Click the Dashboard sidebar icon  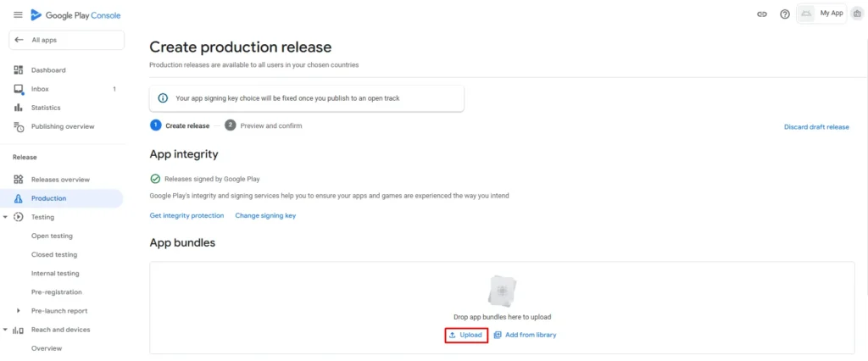[19, 70]
